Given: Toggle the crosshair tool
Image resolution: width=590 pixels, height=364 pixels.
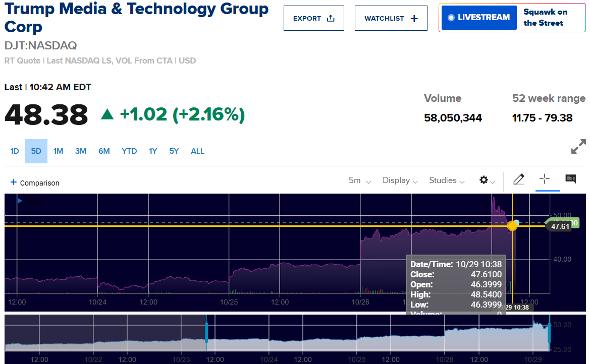Looking at the screenshot, I should click(544, 179).
